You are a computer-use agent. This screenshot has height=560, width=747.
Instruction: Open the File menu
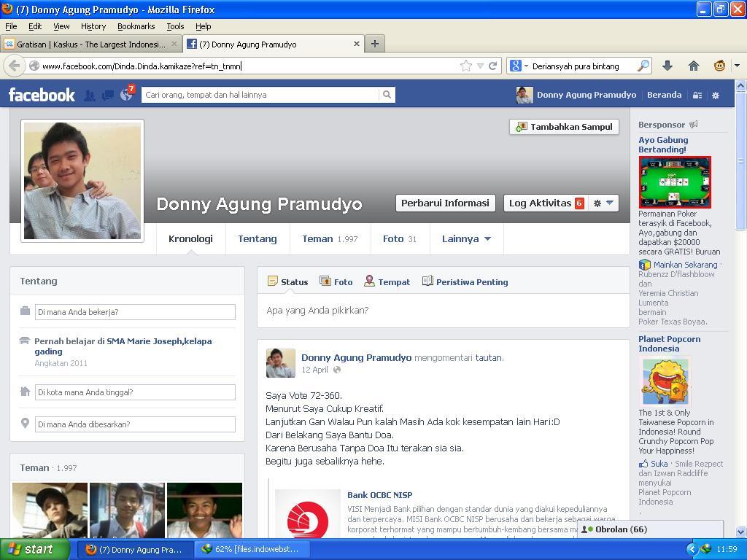[11, 26]
